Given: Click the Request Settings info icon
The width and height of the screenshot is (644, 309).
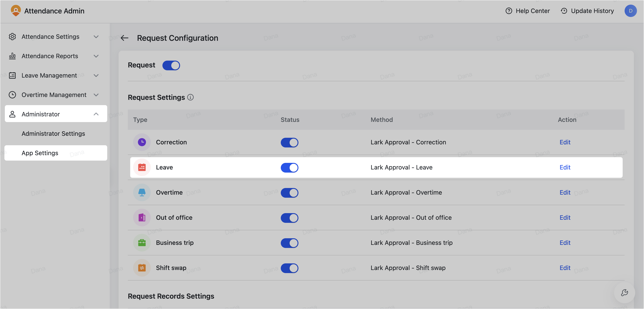Looking at the screenshot, I should (x=190, y=97).
